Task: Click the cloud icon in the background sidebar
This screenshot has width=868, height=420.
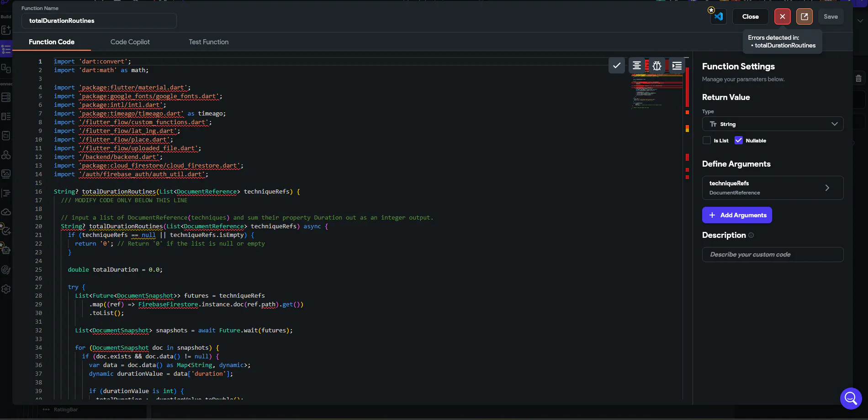Action: click(x=6, y=212)
